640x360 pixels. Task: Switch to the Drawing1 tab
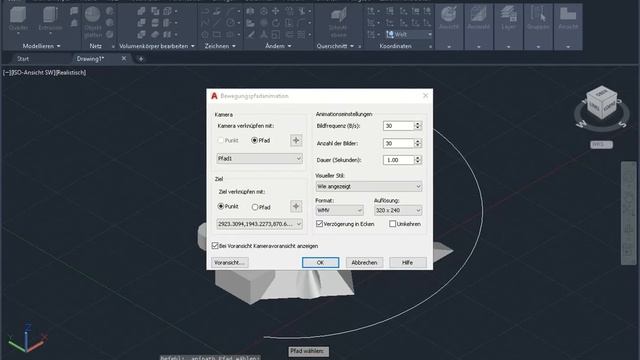coord(91,59)
